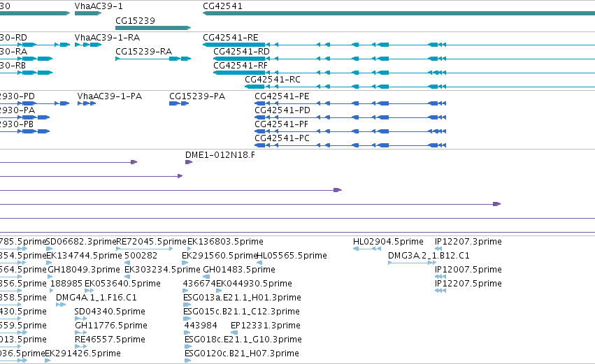Select the 500282 feature label
The image size is (595, 364).
click(x=141, y=256)
